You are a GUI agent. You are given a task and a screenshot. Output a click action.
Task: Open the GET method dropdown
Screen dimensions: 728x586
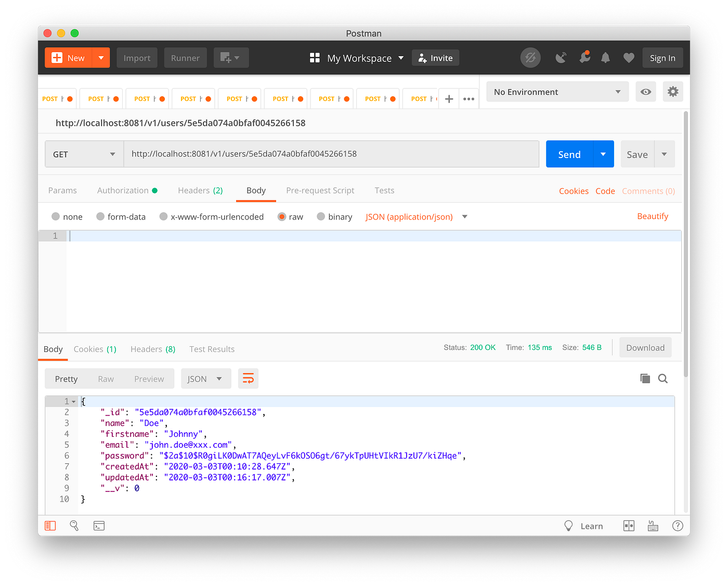pyautogui.click(x=84, y=154)
